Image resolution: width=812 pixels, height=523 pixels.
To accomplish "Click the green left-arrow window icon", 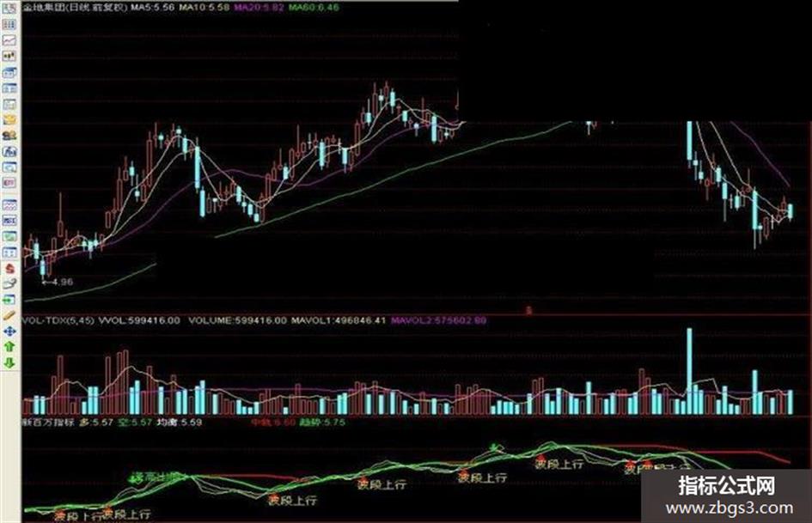I will tap(9, 300).
